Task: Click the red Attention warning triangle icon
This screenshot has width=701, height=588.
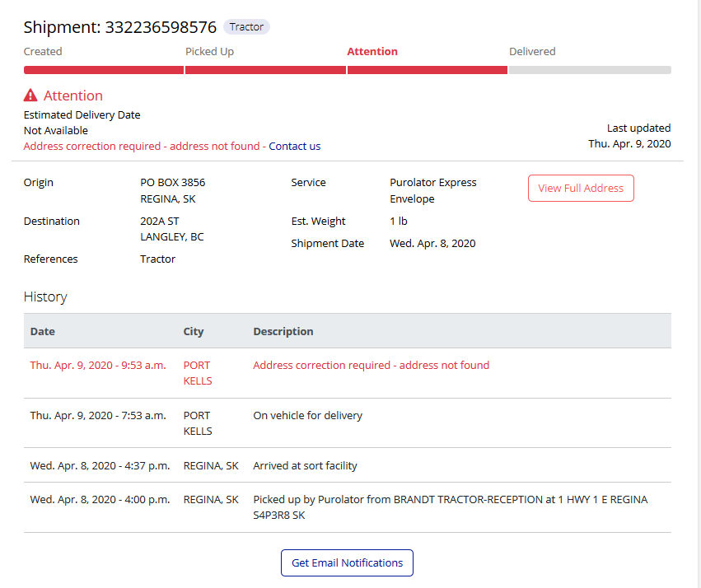Action: click(x=30, y=96)
